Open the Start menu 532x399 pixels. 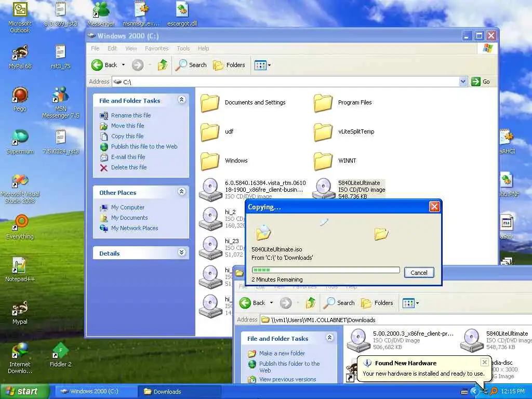click(24, 392)
